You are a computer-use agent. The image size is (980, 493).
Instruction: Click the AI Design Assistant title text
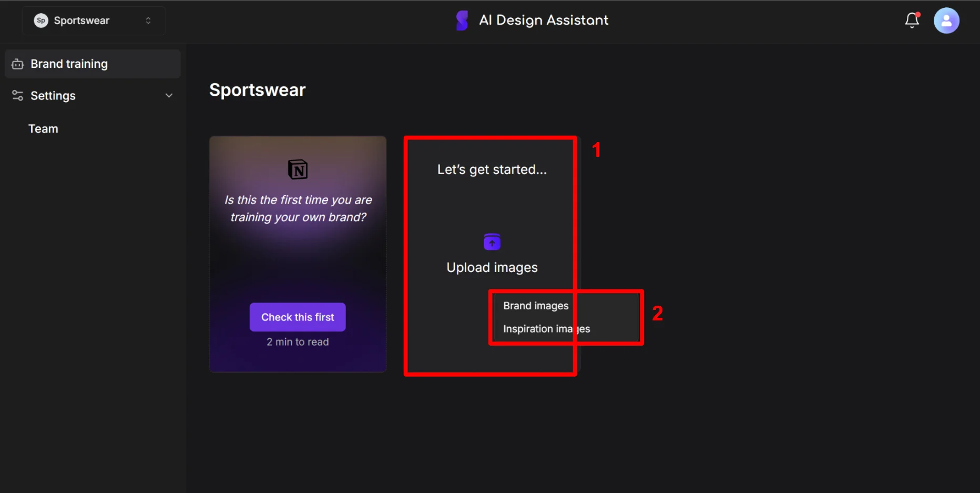tap(543, 21)
